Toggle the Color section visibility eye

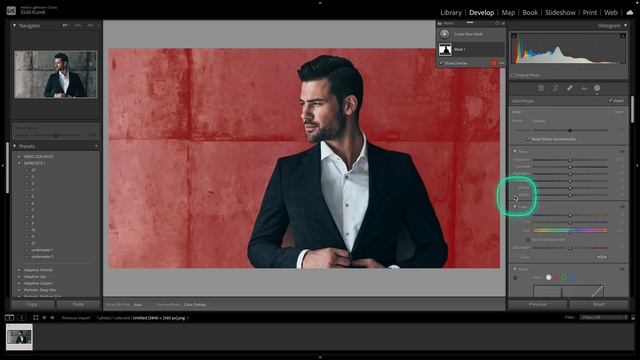point(622,207)
